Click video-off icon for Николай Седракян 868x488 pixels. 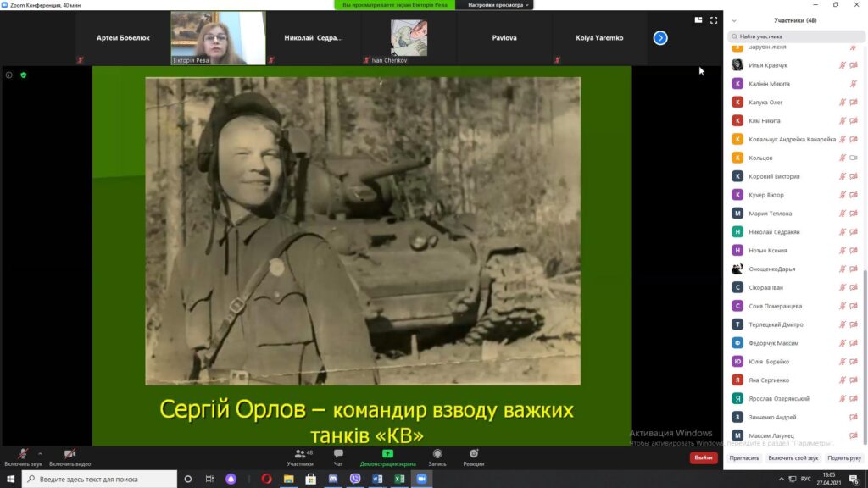pyautogui.click(x=854, y=232)
